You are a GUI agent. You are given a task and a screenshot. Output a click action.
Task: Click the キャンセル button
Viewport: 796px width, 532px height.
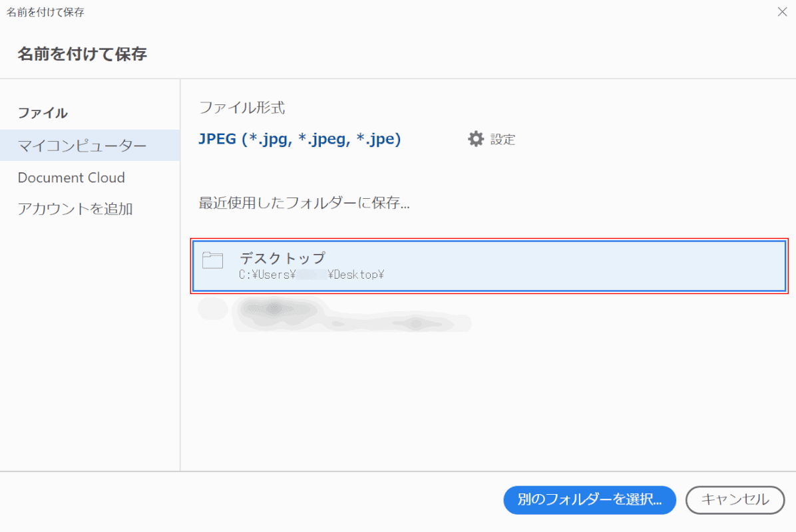click(x=735, y=499)
